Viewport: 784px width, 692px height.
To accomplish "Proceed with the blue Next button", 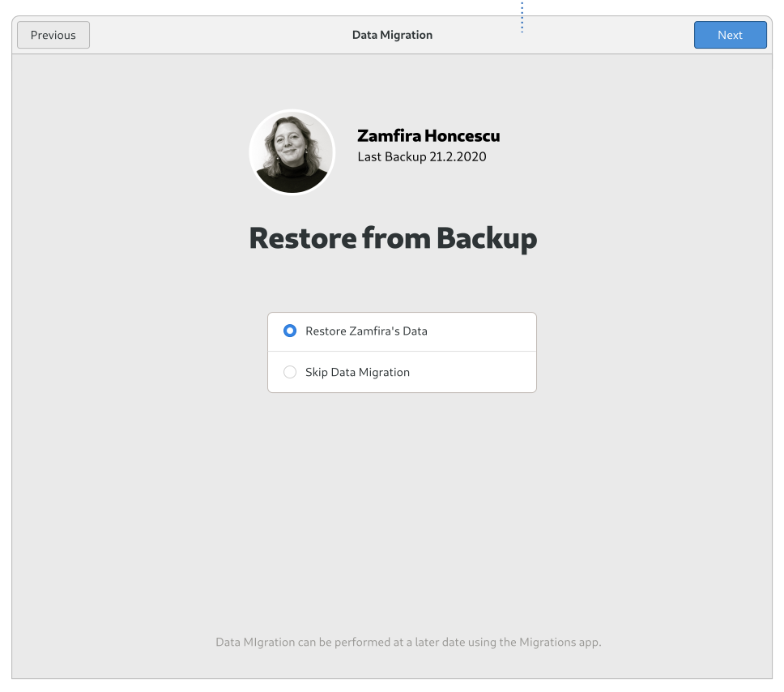I will click(730, 35).
